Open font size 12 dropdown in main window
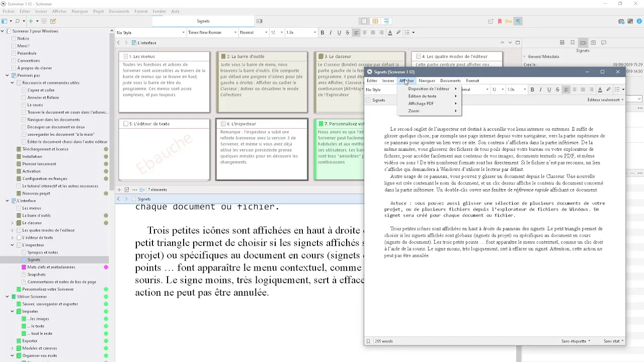 coord(277,33)
